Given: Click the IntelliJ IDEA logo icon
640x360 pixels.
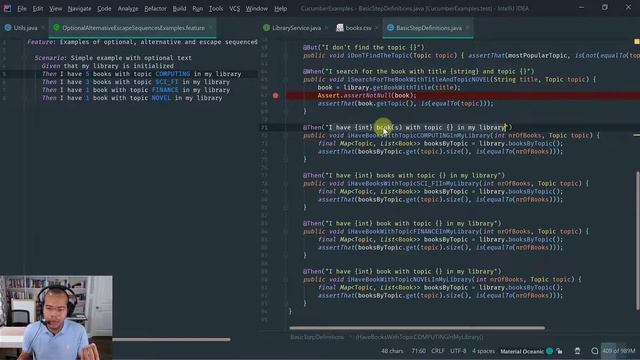Looking at the screenshot, I should click(7, 8).
